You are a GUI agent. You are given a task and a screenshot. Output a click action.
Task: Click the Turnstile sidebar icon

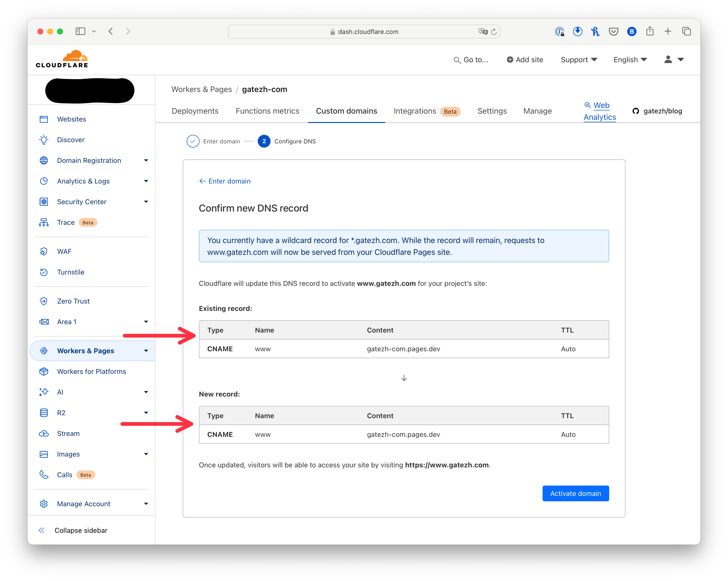pyautogui.click(x=44, y=272)
